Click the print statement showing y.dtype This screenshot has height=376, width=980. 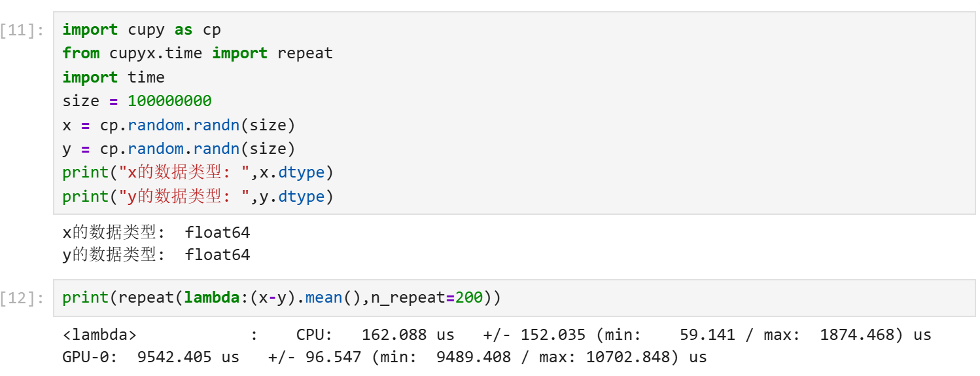coord(198,197)
